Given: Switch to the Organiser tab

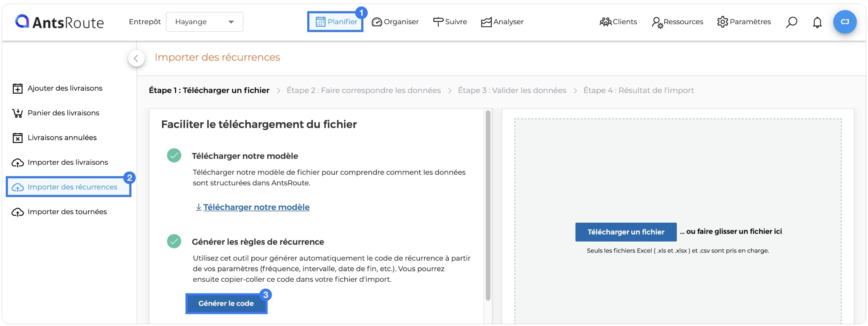Looking at the screenshot, I should [x=395, y=22].
